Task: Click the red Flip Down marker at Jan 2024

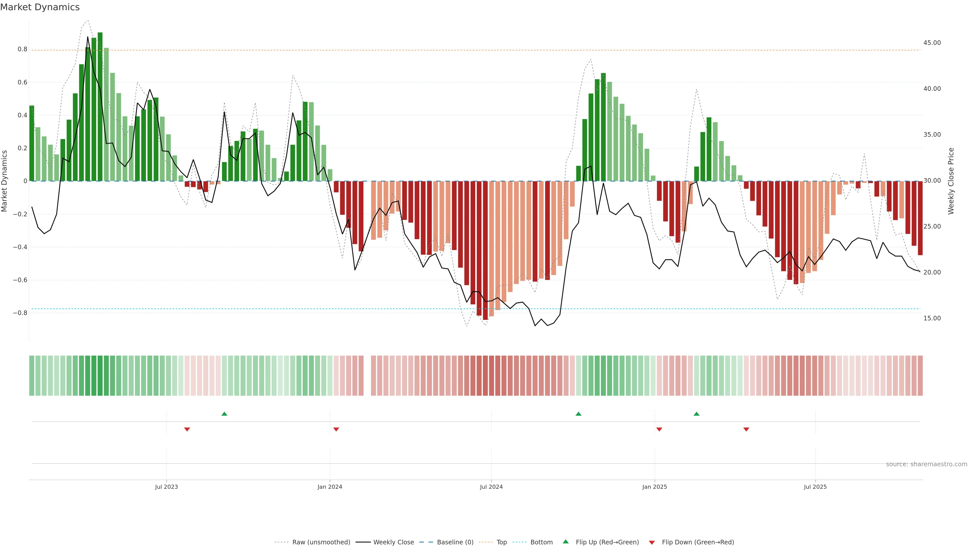Action: click(x=336, y=429)
